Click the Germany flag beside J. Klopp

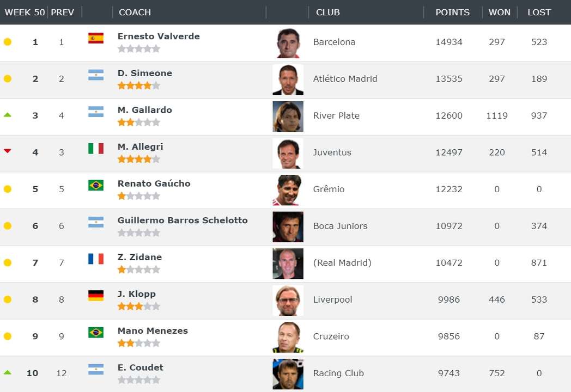96,296
